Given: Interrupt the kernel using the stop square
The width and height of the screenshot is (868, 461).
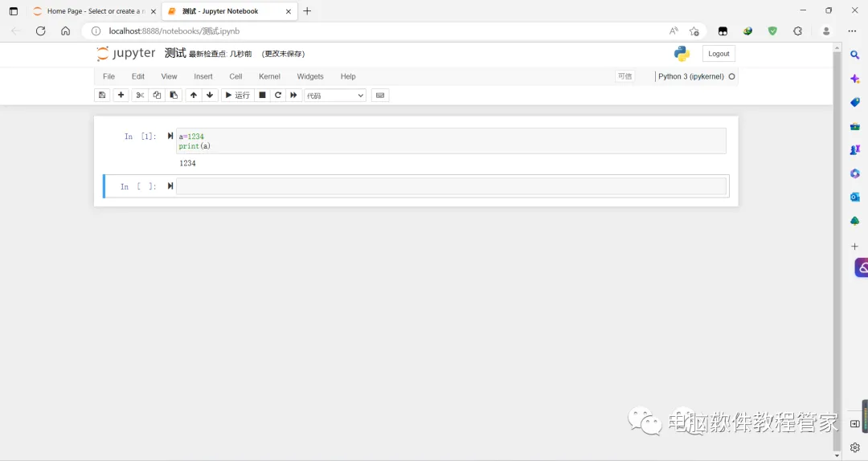Looking at the screenshot, I should (x=262, y=96).
